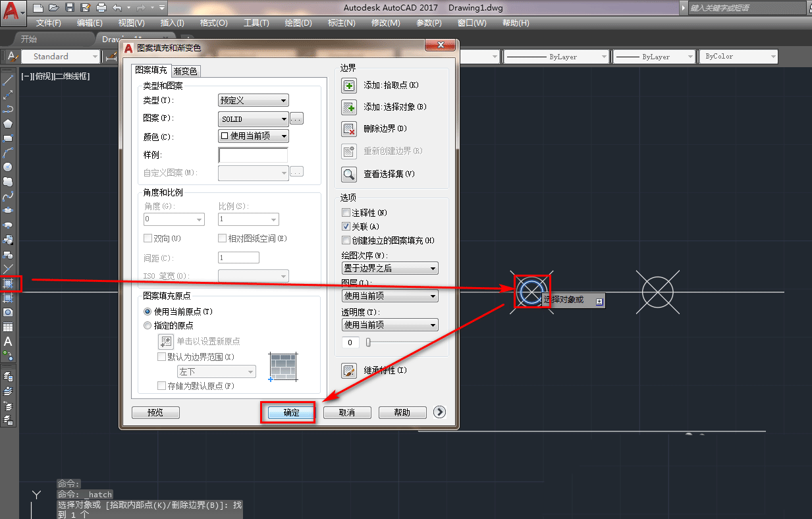
Task: Select the Rectangle tool
Action: [x=8, y=138]
